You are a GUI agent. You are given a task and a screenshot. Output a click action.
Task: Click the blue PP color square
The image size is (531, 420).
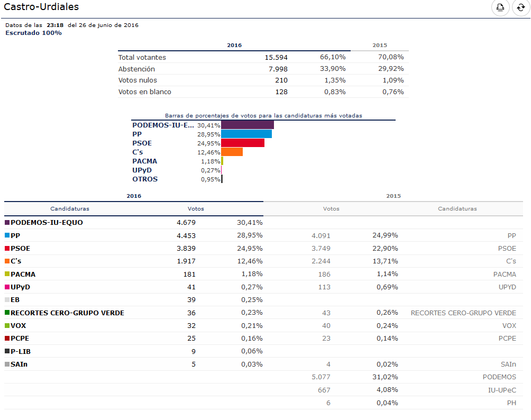7,235
